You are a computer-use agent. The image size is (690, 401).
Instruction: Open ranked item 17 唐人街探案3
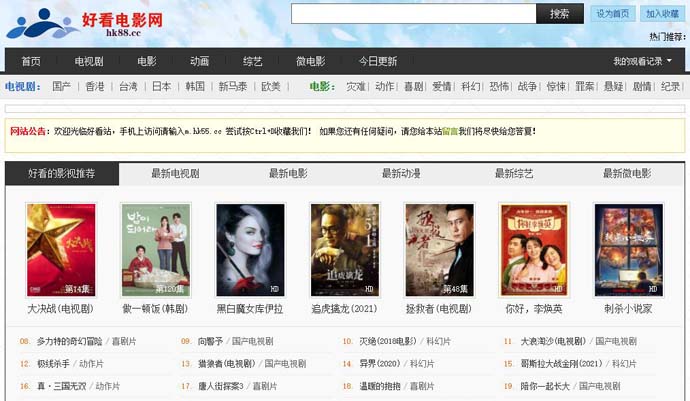click(220, 386)
